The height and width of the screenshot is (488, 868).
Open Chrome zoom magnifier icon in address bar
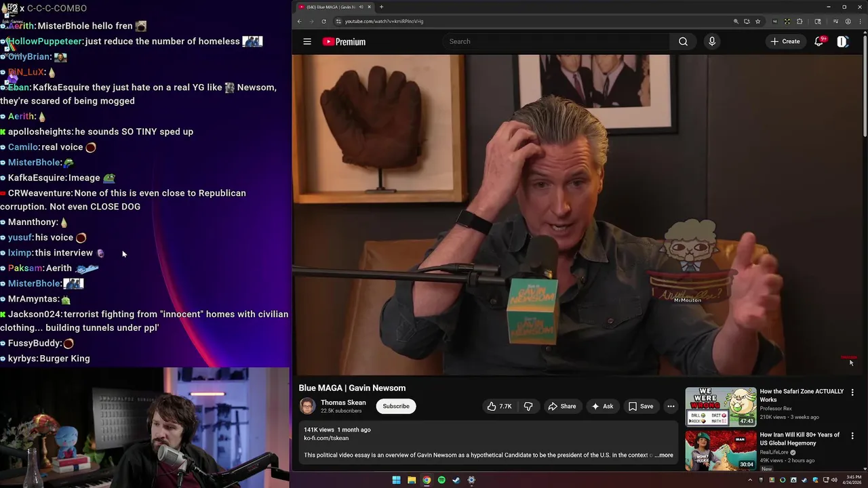[736, 21]
